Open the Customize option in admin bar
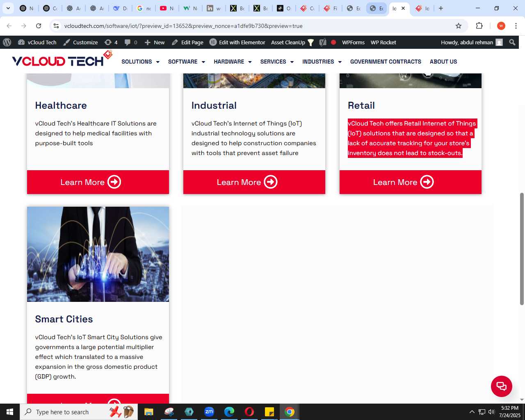525x420 pixels. (x=80, y=42)
